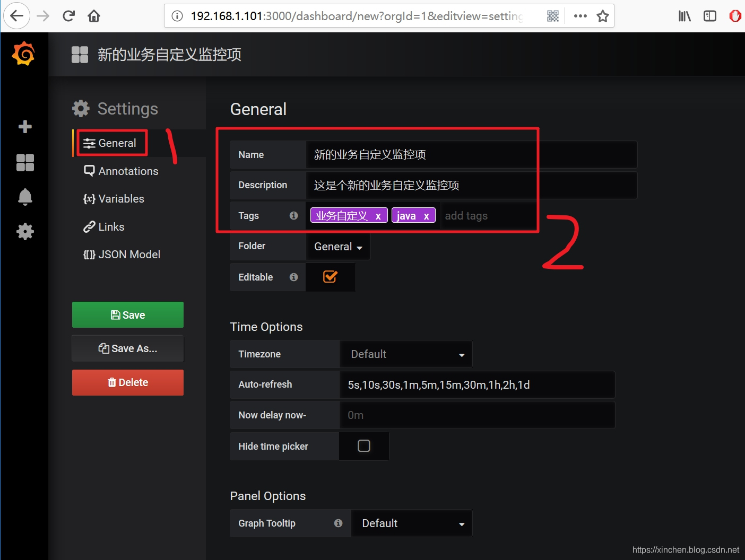Click the java tag label

[x=406, y=216]
